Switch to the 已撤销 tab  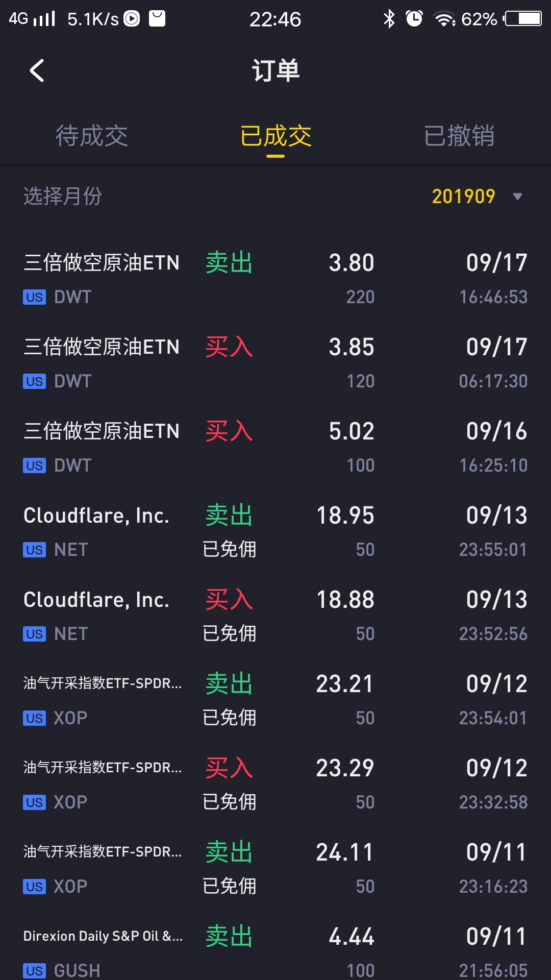point(459,136)
